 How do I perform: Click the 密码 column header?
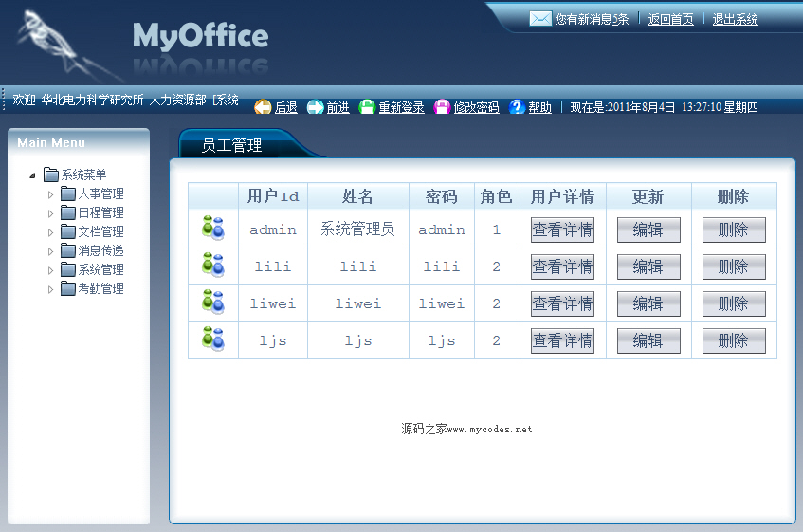point(442,196)
